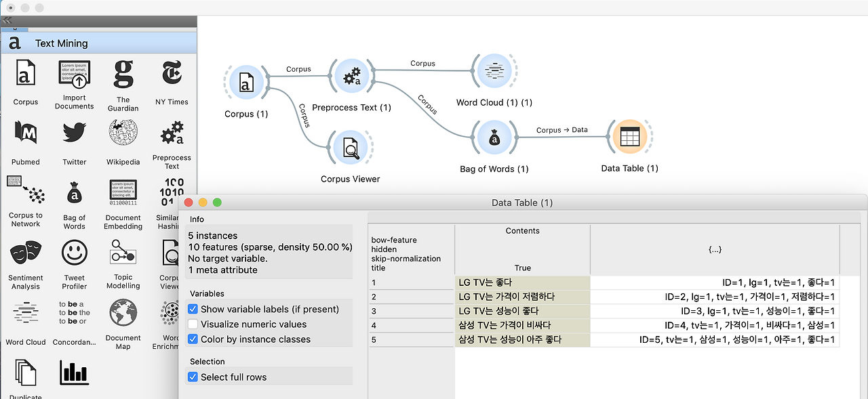Viewport: 868px width, 399px height.
Task: Select Word Cloud widget in toolbox
Action: [x=26, y=322]
